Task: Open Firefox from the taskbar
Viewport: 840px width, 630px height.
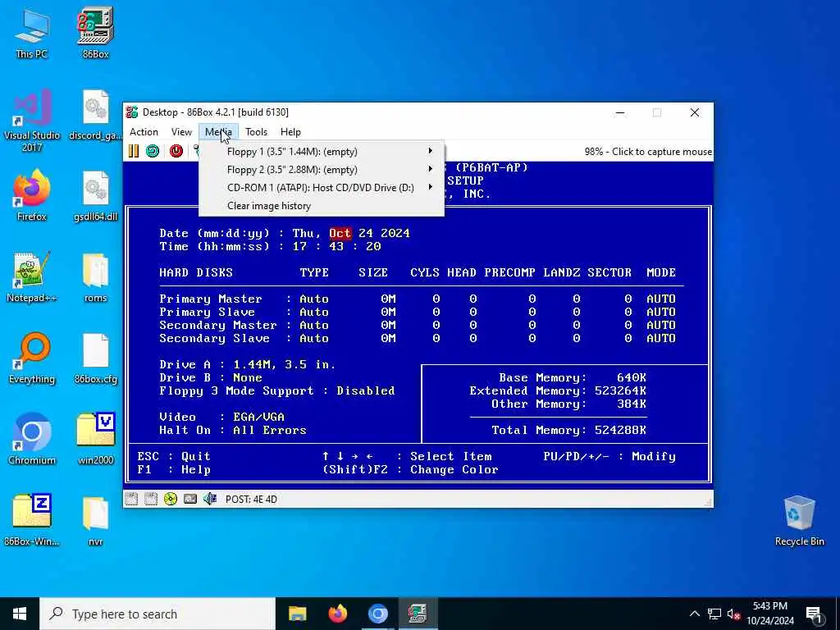Action: pos(337,614)
